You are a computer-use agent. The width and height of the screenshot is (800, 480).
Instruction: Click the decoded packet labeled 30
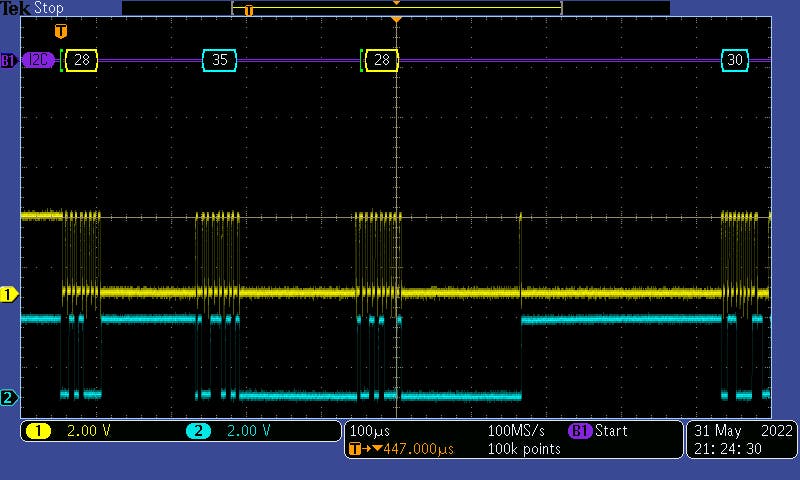pyautogui.click(x=735, y=60)
